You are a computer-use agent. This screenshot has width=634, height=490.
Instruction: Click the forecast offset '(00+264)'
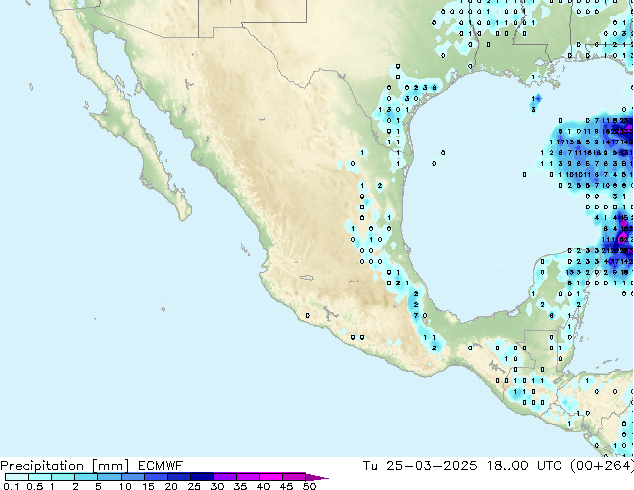[x=602, y=466]
